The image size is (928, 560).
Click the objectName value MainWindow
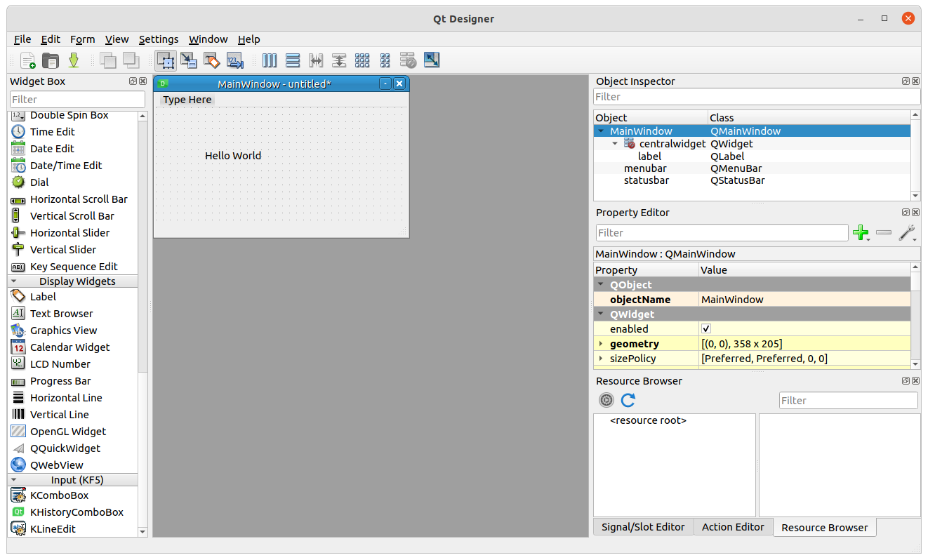click(804, 300)
